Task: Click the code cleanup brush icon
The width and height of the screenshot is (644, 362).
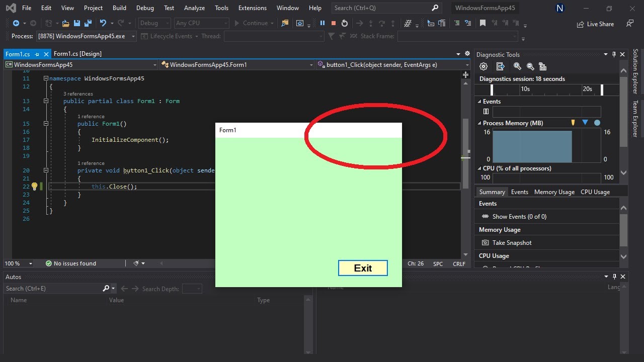Action: coord(136,263)
